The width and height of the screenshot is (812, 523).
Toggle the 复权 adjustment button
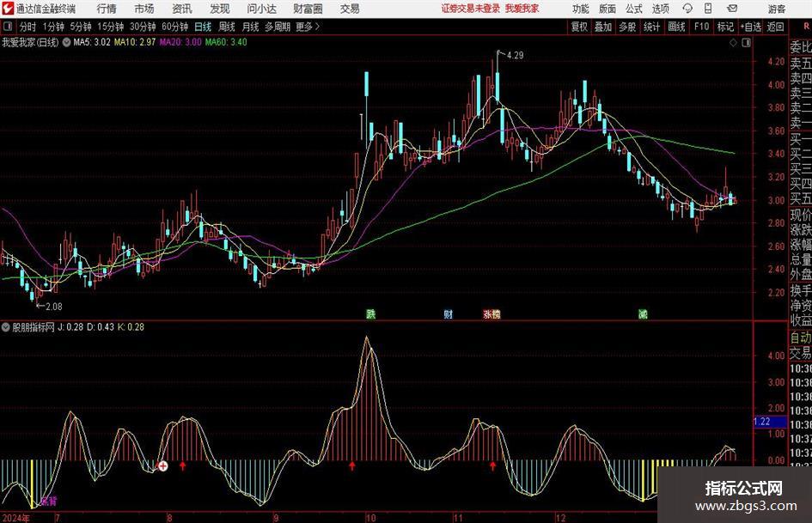tap(579, 27)
